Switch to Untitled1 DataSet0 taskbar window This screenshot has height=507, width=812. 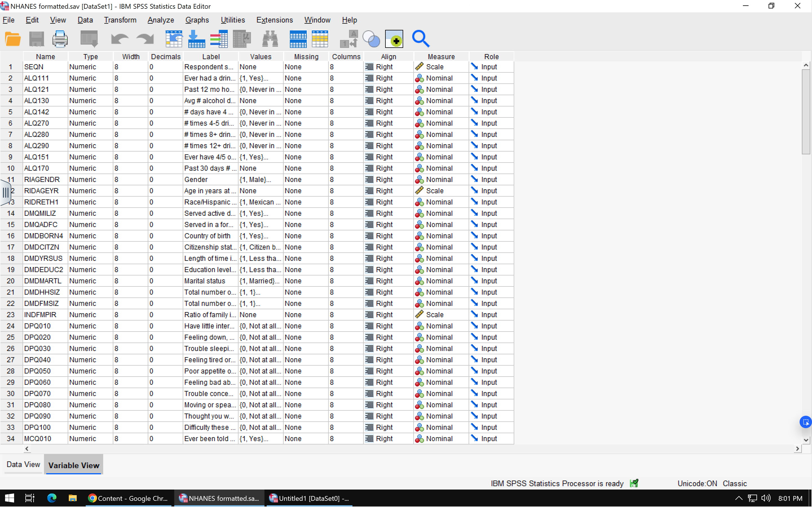click(x=309, y=498)
